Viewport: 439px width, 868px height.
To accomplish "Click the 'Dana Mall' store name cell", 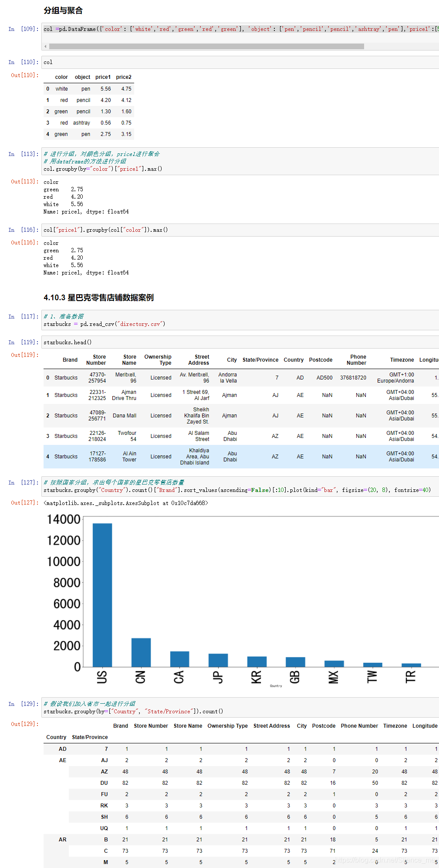I will coord(125,416).
